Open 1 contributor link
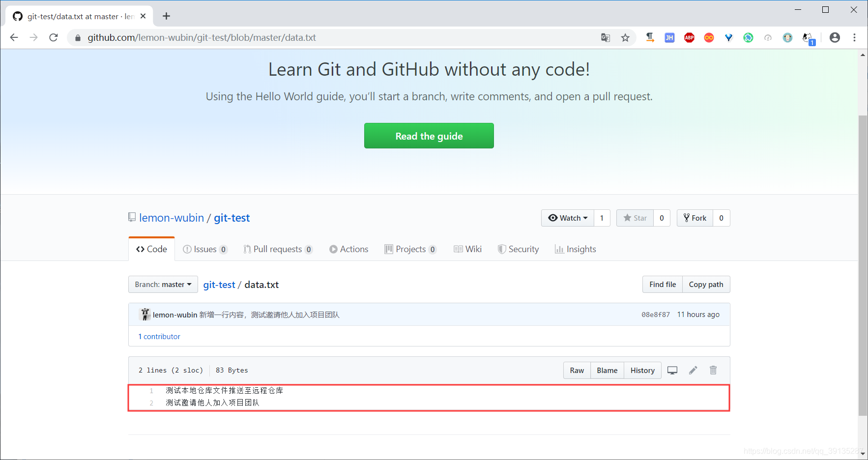 tap(159, 337)
